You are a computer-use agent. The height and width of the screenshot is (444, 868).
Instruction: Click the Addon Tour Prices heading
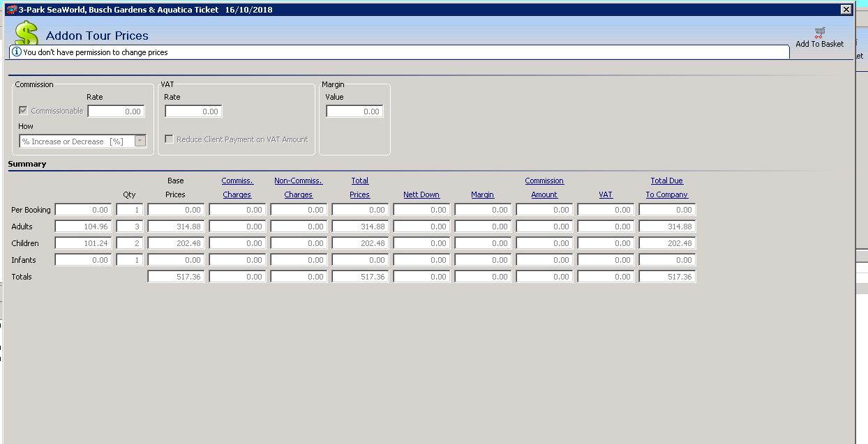point(97,36)
